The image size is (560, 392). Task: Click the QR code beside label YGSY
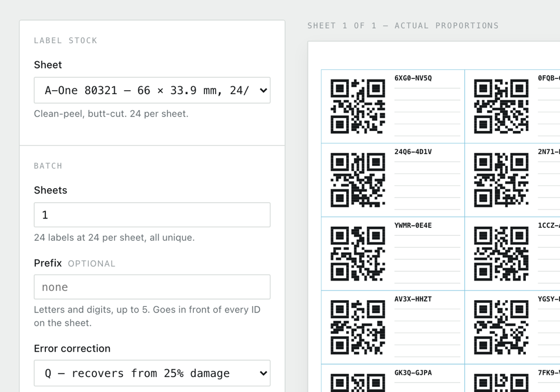pos(501,328)
